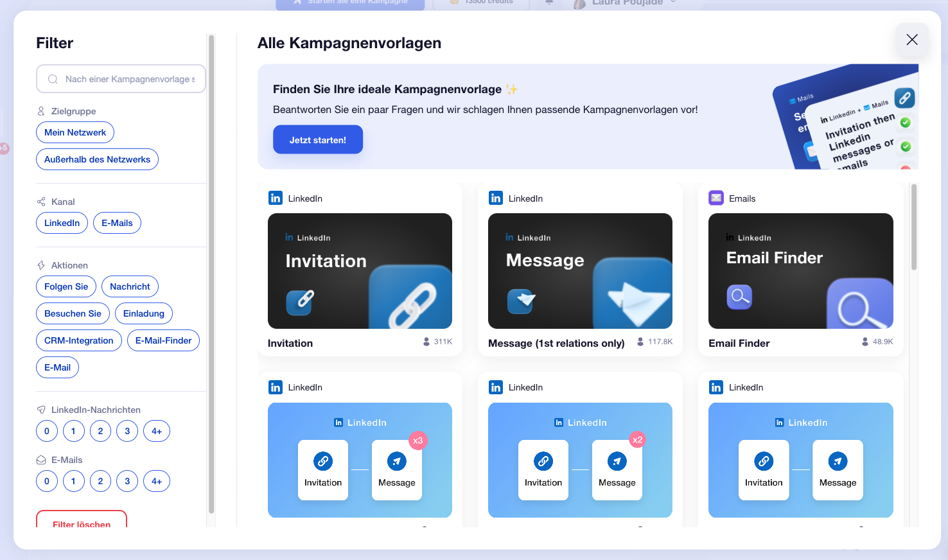
Task: Click the Emails envelope icon above Email Finder
Action: 716,198
